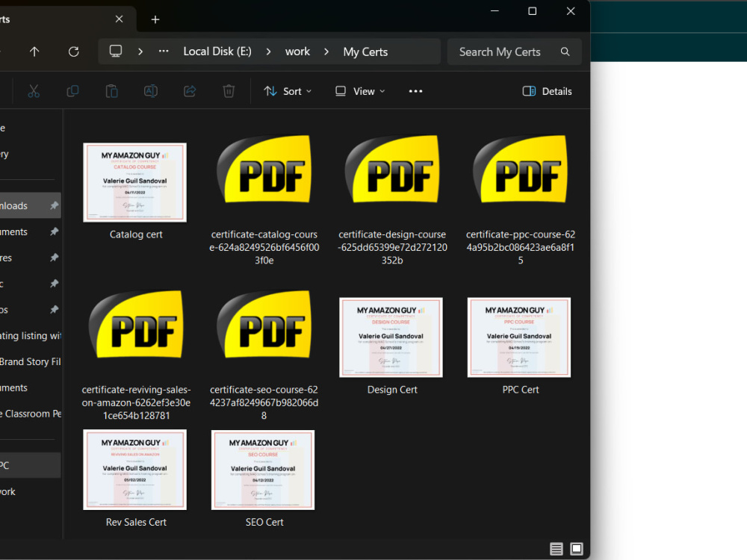Viewport: 747px width, 560px height.
Task: Switch to large thumbnails view icon in status bar
Action: pos(577,549)
